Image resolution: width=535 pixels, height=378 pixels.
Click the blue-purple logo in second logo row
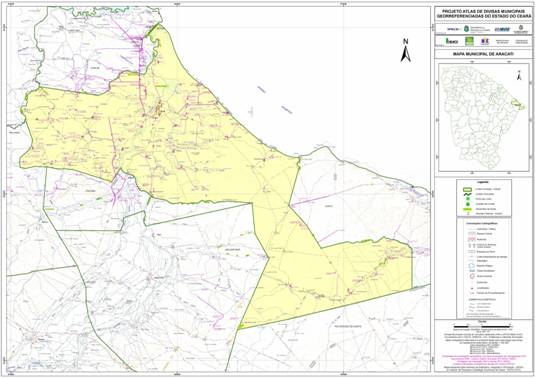click(x=485, y=41)
